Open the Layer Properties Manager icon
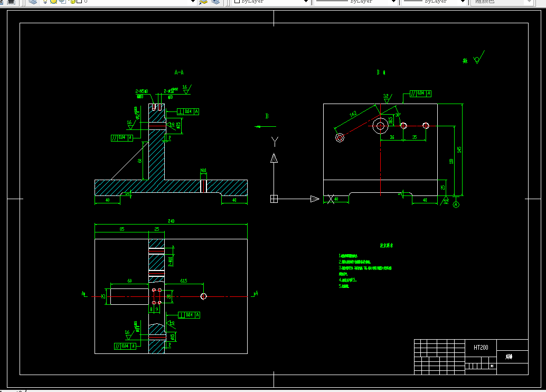This screenshot has width=546, height=392. pos(32,2)
